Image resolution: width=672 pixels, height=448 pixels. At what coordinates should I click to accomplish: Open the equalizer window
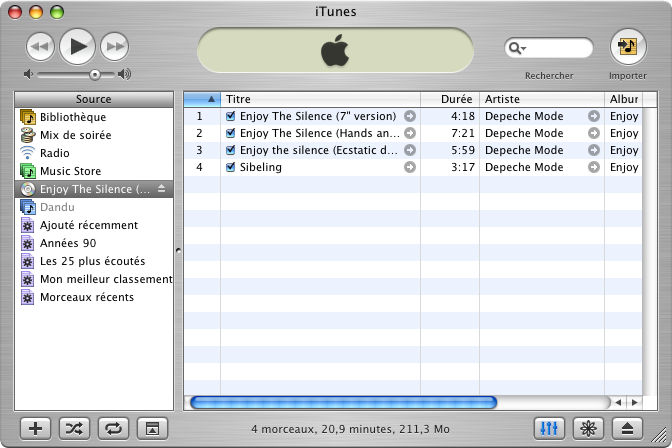[x=549, y=428]
